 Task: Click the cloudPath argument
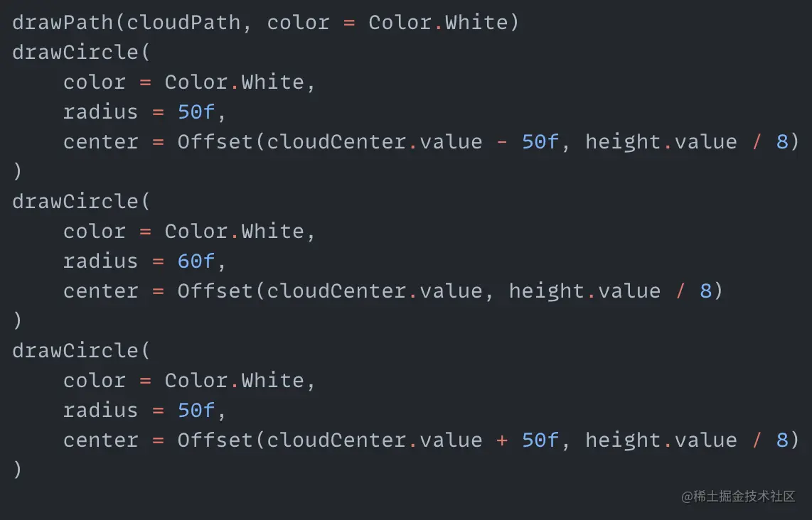click(183, 23)
